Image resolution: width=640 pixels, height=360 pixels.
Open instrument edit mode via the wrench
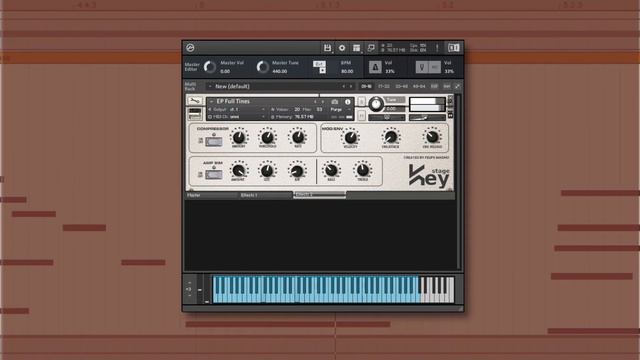pos(195,100)
